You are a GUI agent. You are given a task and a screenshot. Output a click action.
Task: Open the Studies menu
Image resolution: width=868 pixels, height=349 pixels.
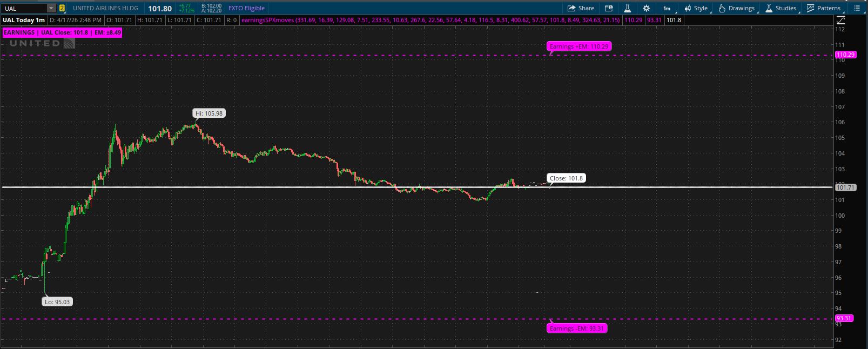(780, 8)
